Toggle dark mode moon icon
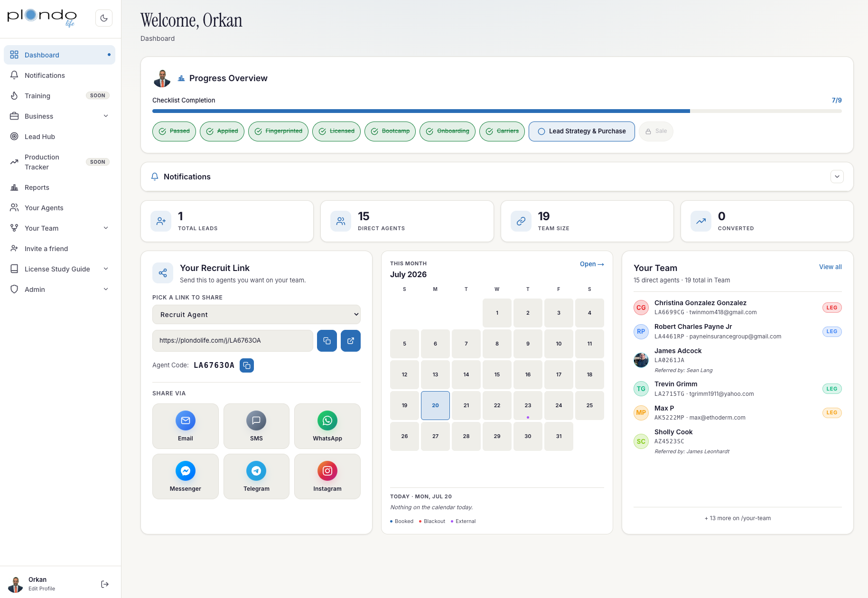This screenshot has height=598, width=868. [103, 18]
